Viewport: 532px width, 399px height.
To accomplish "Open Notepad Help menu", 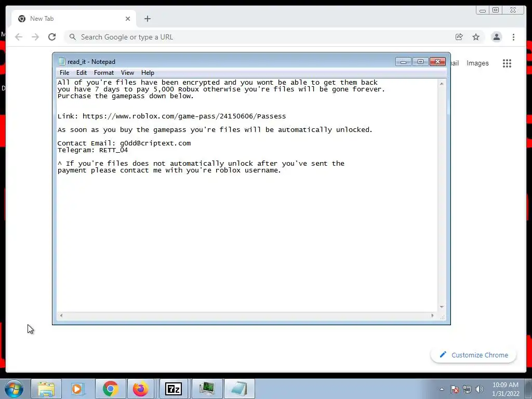I will (x=148, y=73).
